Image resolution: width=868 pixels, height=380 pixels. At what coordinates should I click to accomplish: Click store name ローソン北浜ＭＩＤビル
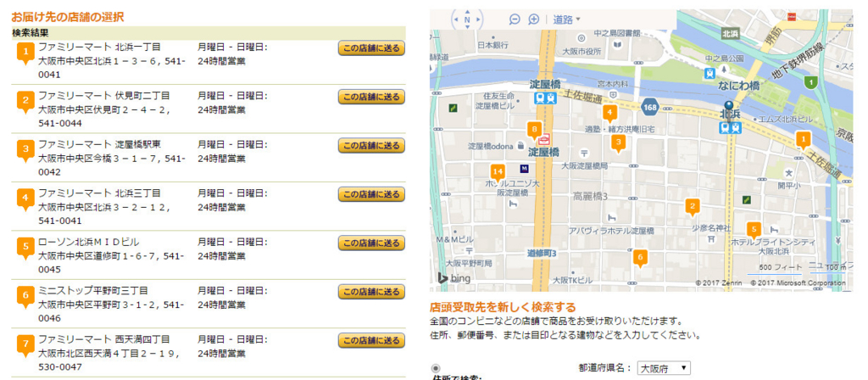pos(89,242)
